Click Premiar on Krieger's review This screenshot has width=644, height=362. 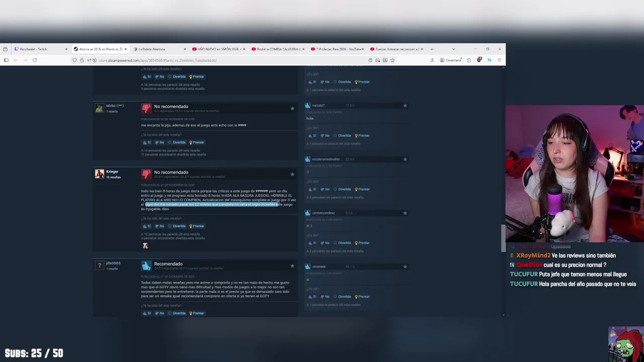tap(197, 226)
